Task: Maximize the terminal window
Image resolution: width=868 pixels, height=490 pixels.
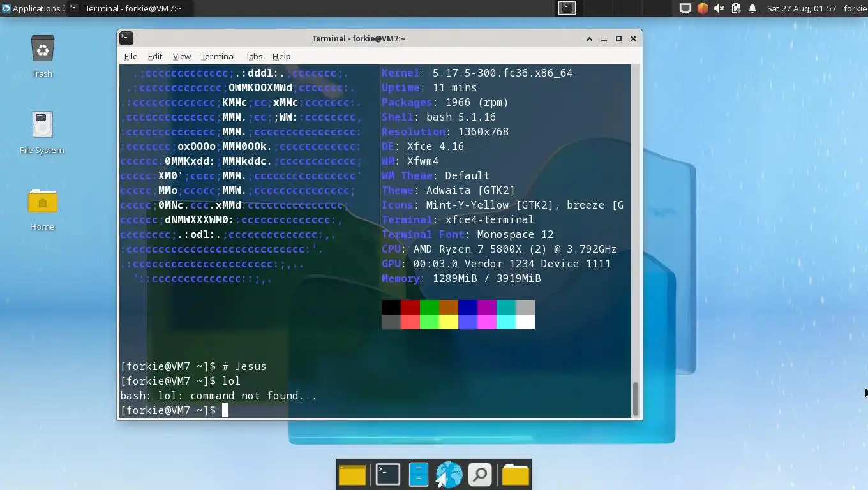Action: [618, 39]
